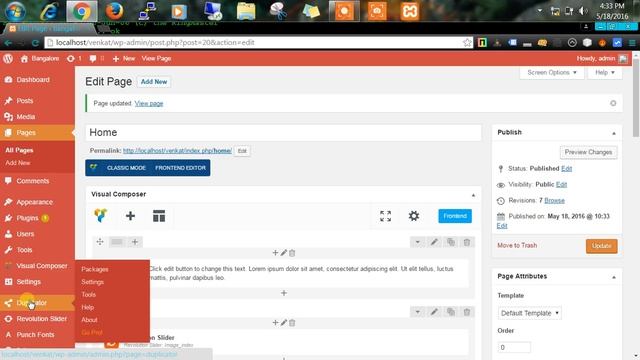Toggle fullscreen mode icon

(x=385, y=216)
